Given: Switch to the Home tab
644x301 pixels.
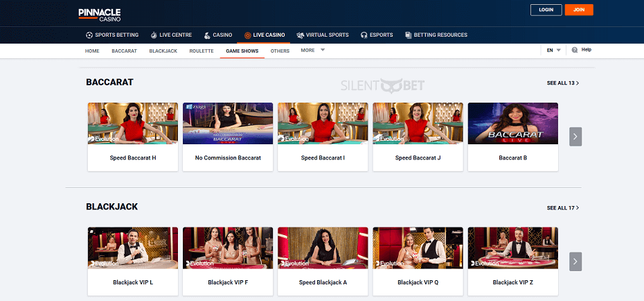Looking at the screenshot, I should pyautogui.click(x=92, y=51).
